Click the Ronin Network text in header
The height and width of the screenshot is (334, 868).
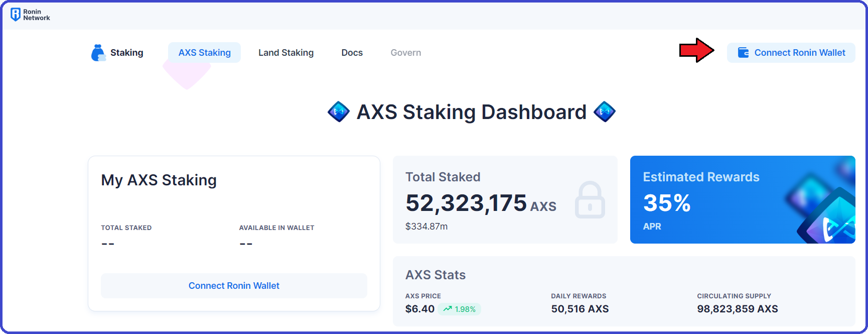coord(37,15)
